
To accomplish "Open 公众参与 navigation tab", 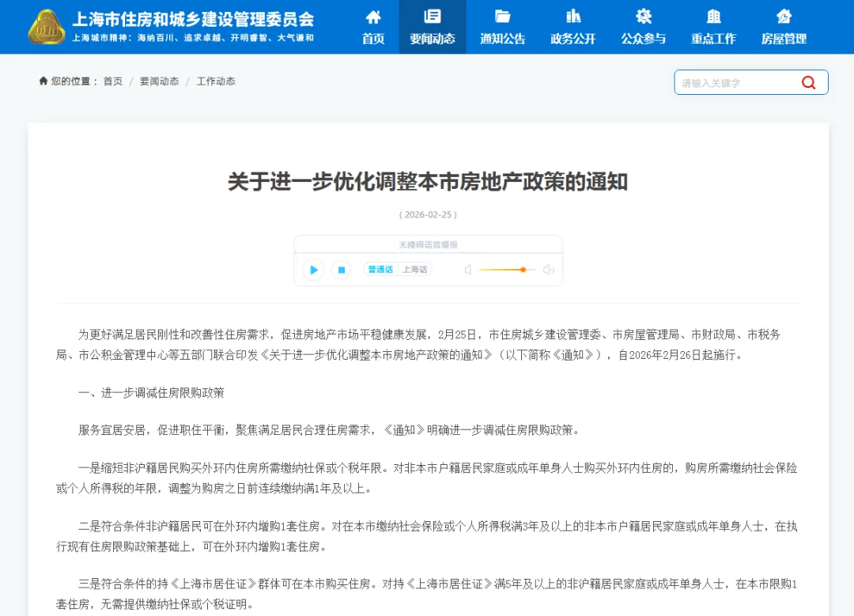I will click(643, 27).
